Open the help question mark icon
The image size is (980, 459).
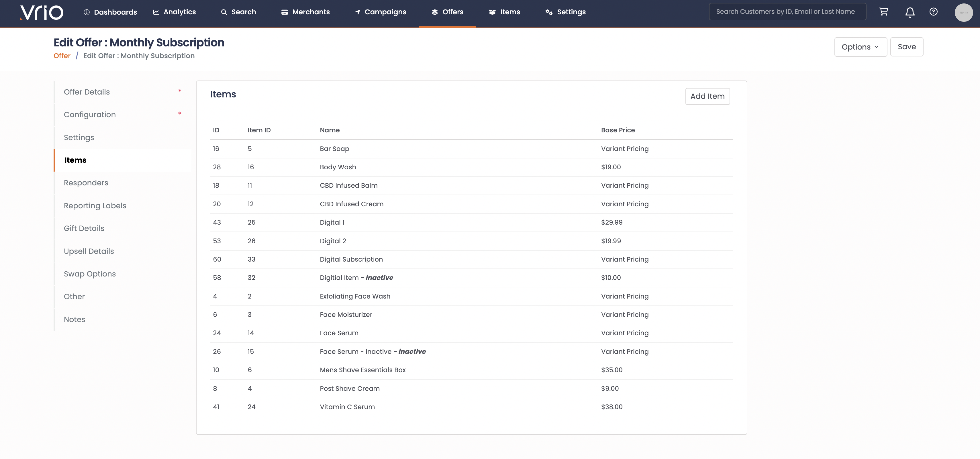[933, 12]
